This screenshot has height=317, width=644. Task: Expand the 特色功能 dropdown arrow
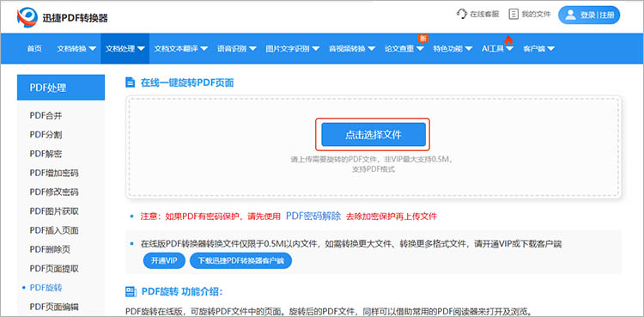click(469, 48)
